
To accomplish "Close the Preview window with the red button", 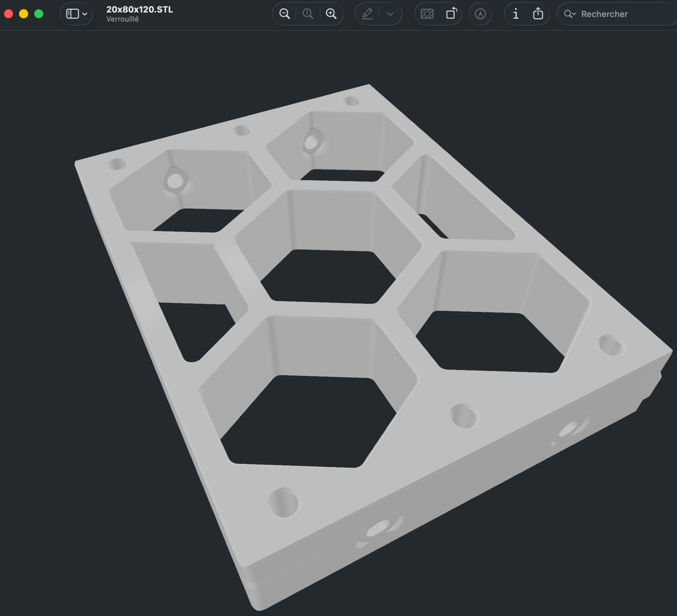I will [9, 14].
